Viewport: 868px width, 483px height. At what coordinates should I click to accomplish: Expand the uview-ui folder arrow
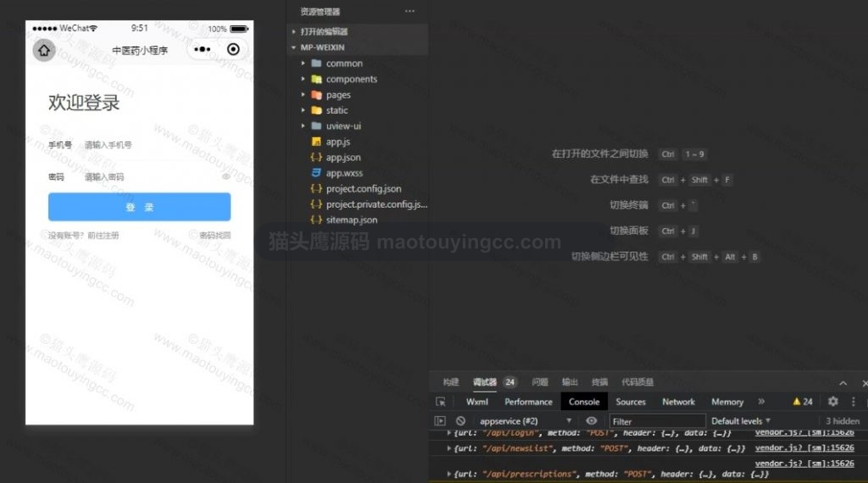pyautogui.click(x=303, y=125)
